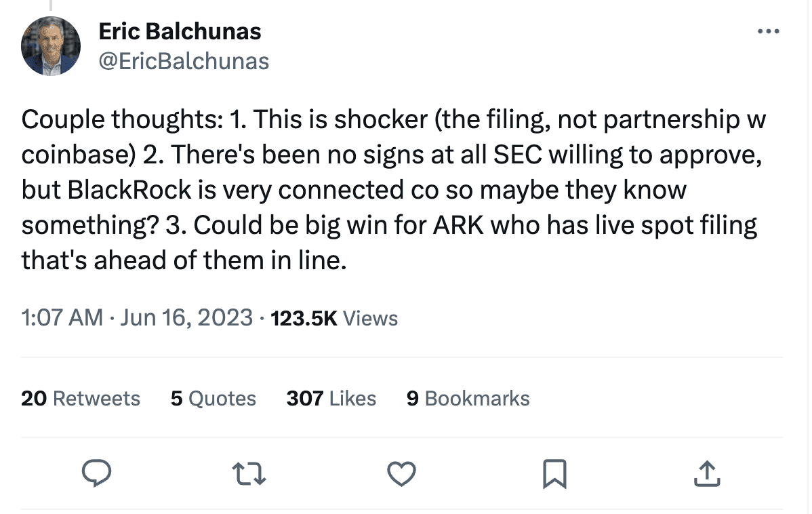See who gave the 307 Likes
Viewport: 812px width, 514px height.
coord(331,398)
